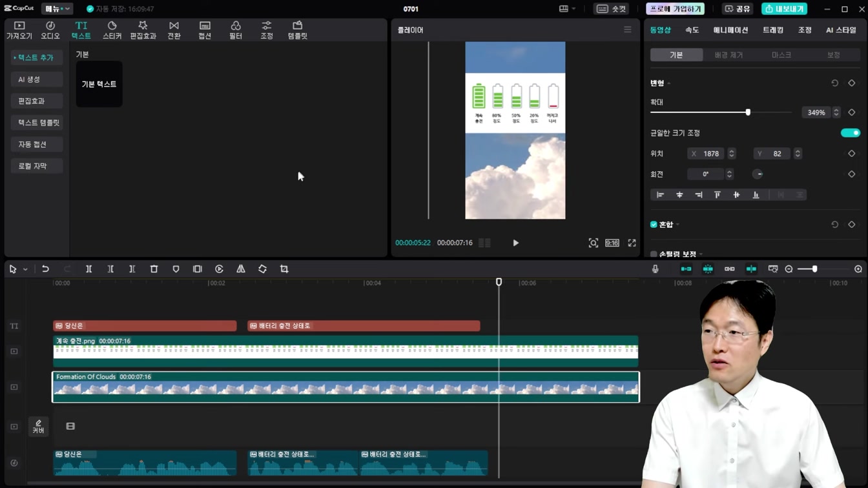The width and height of the screenshot is (868, 488).
Task: Select 텍스트 템플릿 in the sidebar
Action: coord(36,123)
